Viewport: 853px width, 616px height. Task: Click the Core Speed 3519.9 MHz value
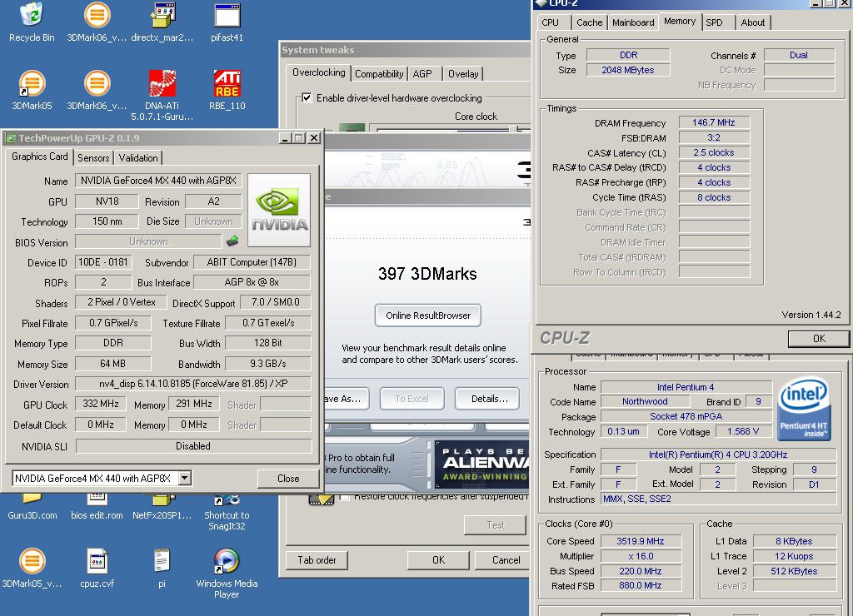[641, 541]
